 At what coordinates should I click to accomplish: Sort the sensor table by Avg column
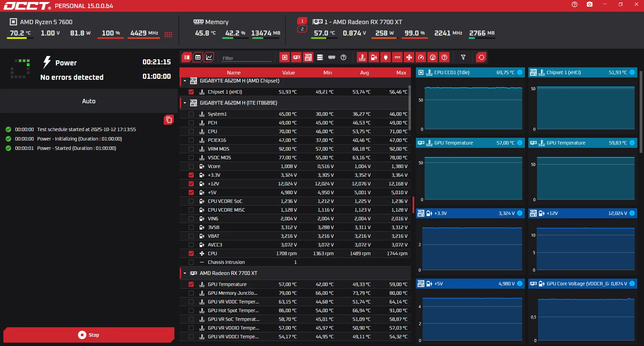[365, 73]
